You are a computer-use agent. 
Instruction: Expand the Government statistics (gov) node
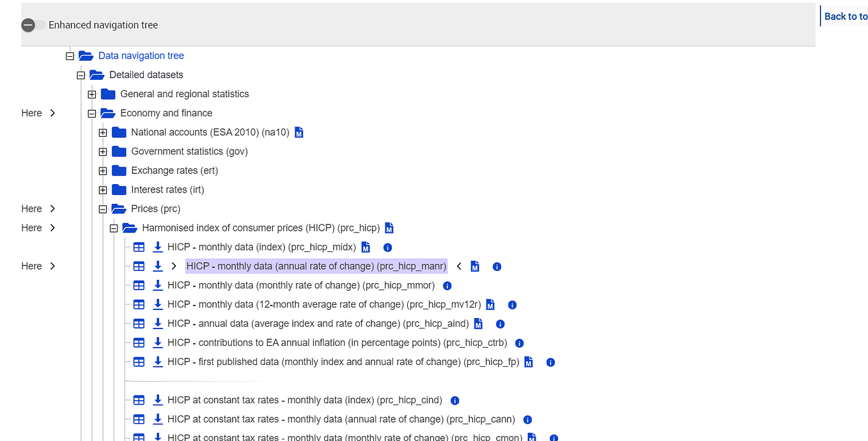click(103, 151)
